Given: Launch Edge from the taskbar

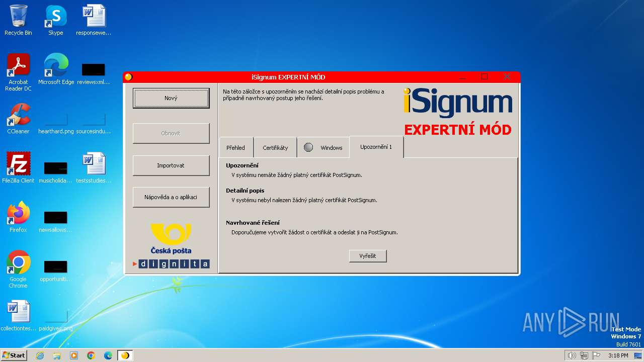Looking at the screenshot, I should tap(108, 355).
